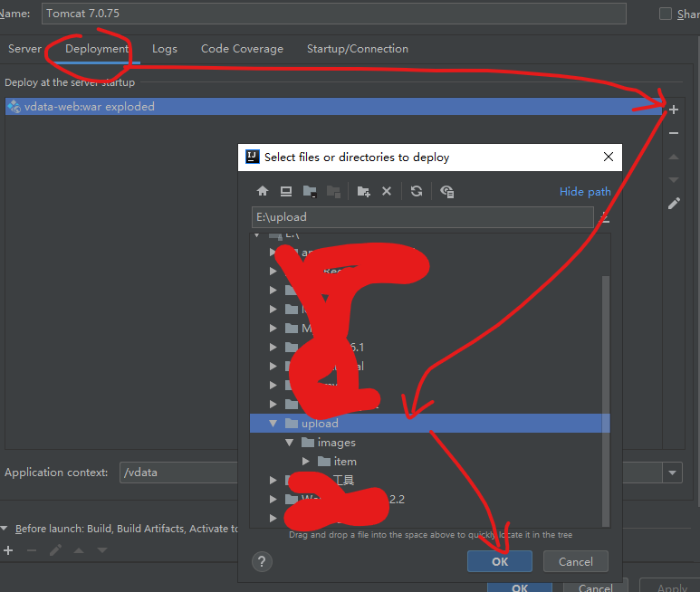Cancel the Select files dialog
The height and width of the screenshot is (592, 700).
(575, 561)
